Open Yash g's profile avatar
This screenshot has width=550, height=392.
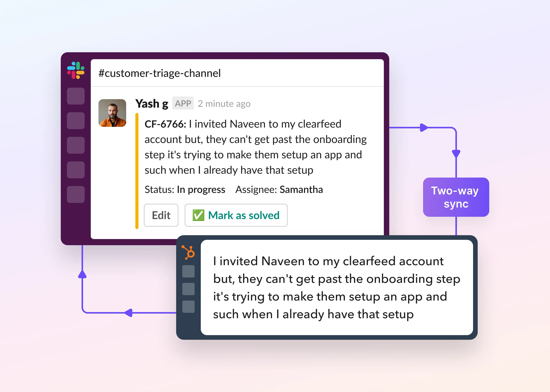point(112,113)
